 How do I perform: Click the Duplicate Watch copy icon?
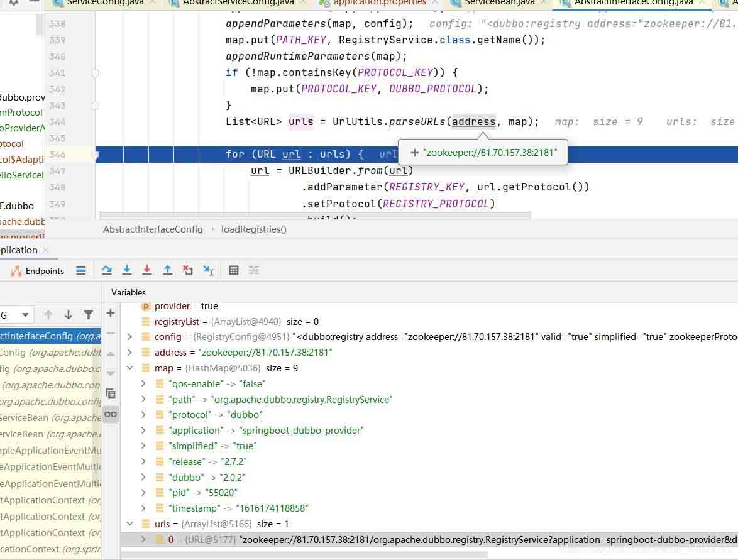[111, 394]
